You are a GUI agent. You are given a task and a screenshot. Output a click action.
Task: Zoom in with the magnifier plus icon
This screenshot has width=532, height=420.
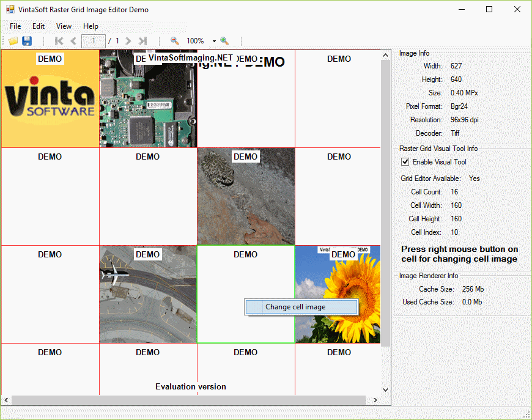tap(224, 41)
